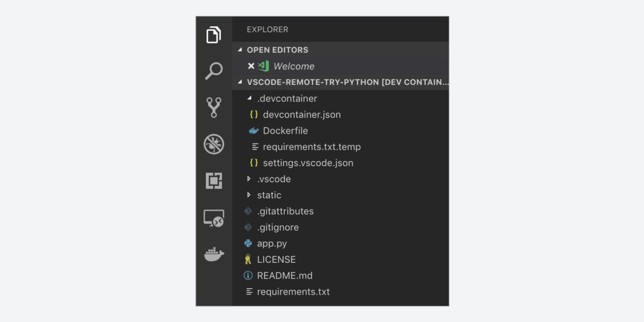Expand the static folder
Screen dimensions: 644x322
pos(249,195)
